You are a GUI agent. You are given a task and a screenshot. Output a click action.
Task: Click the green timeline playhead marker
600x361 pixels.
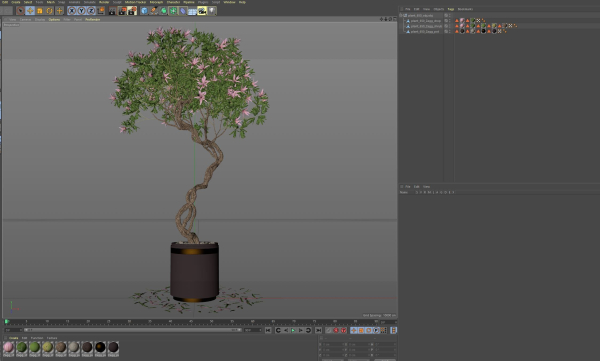click(x=6, y=322)
